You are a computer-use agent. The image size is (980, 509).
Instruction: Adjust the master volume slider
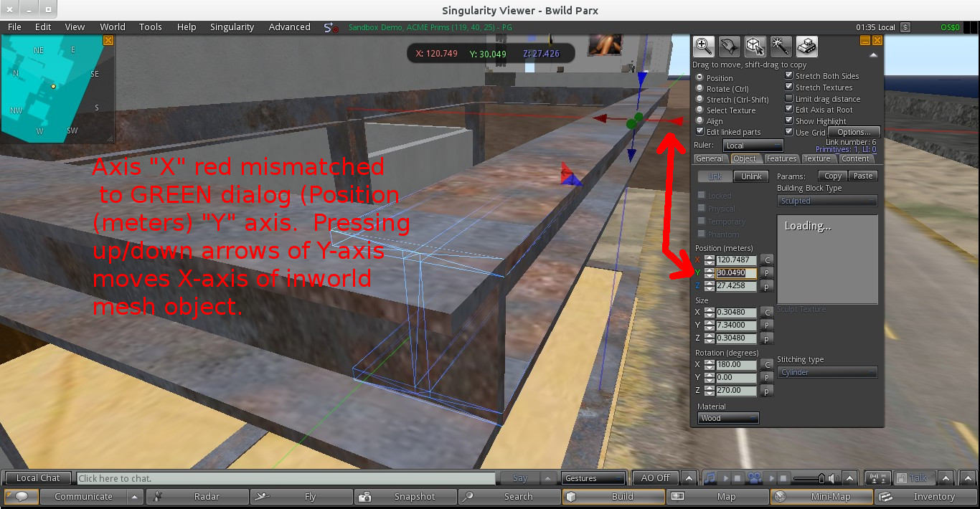808,478
